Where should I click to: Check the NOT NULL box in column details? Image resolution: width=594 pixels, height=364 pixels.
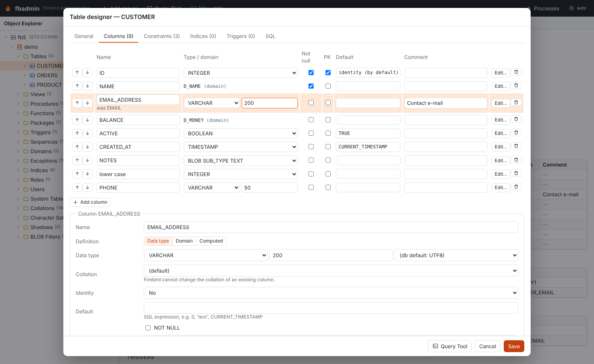[148, 328]
